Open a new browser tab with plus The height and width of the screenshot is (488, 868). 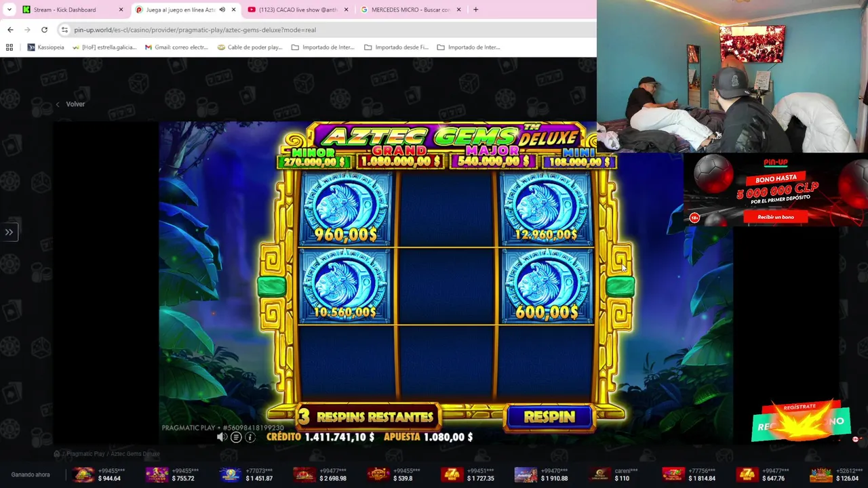tap(475, 9)
